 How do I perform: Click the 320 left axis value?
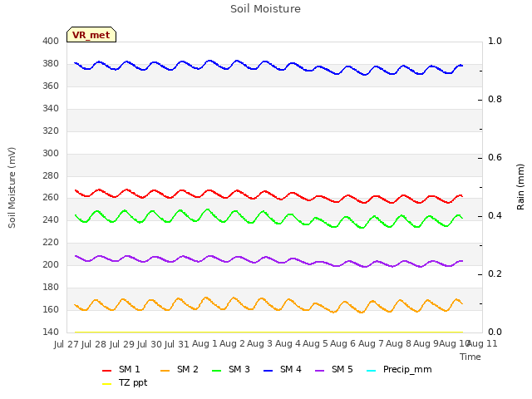tap(51, 131)
